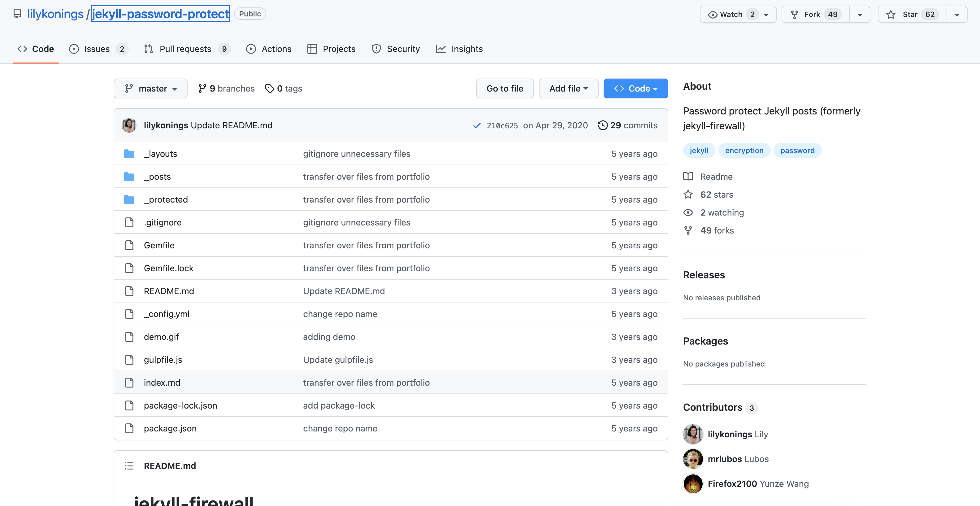Open lilykonings contributor avatar in sidebar
Viewport: 980px width, 506px height.
(693, 434)
